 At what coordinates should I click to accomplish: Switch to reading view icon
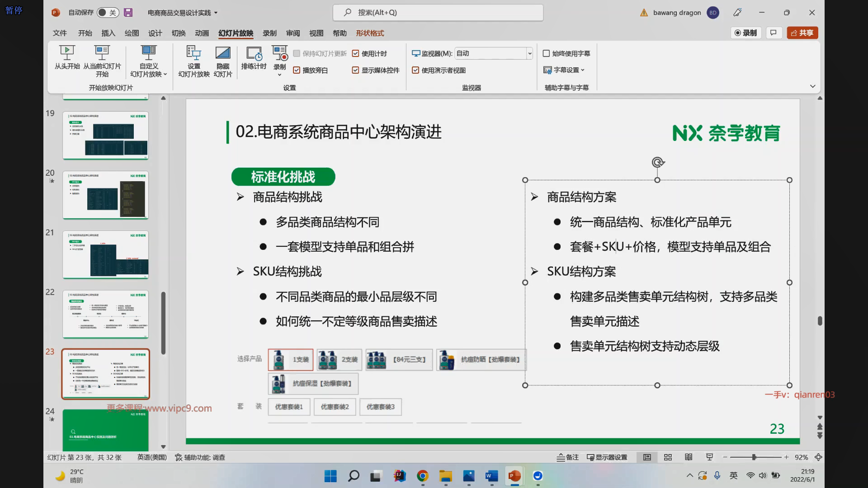(689, 457)
